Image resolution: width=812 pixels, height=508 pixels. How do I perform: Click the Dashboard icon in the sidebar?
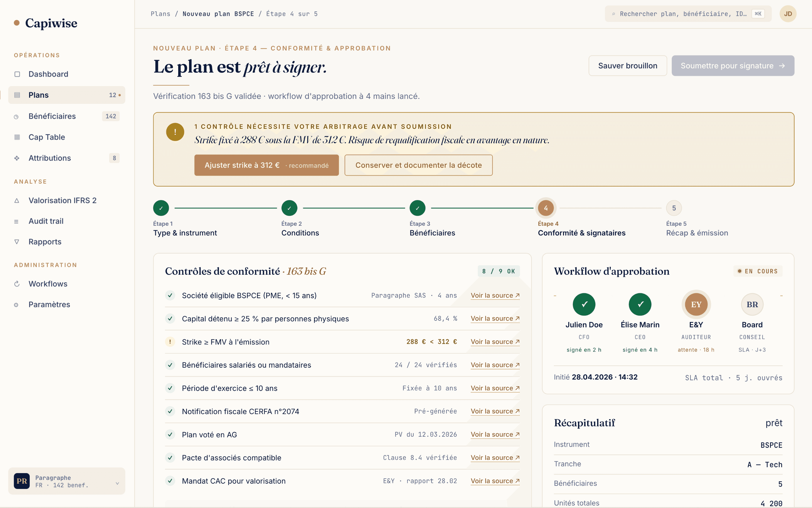pos(17,74)
